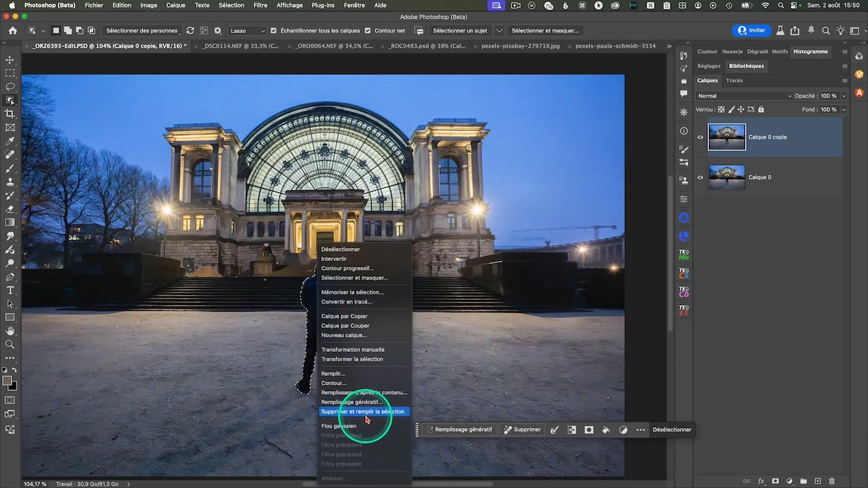The width and height of the screenshot is (868, 488).
Task: Open the Opacité dropdown arrow
Action: click(x=843, y=96)
